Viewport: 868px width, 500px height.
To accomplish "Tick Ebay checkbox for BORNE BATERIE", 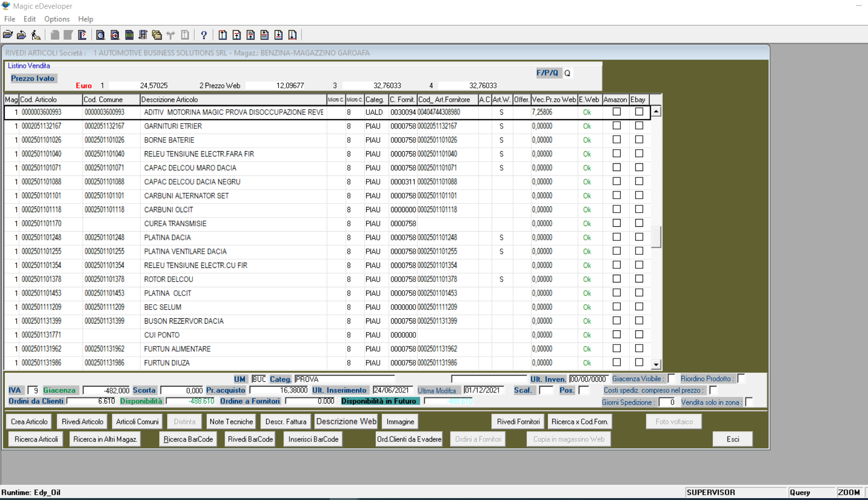I will 639,140.
